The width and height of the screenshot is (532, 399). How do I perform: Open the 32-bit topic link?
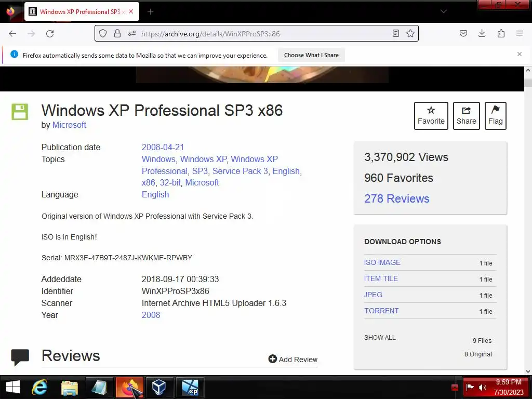(170, 182)
